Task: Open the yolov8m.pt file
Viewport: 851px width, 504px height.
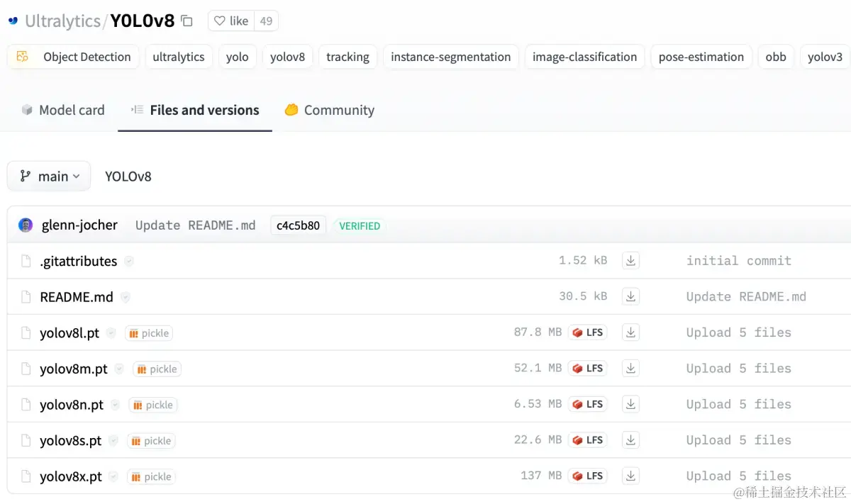Action: 74,369
